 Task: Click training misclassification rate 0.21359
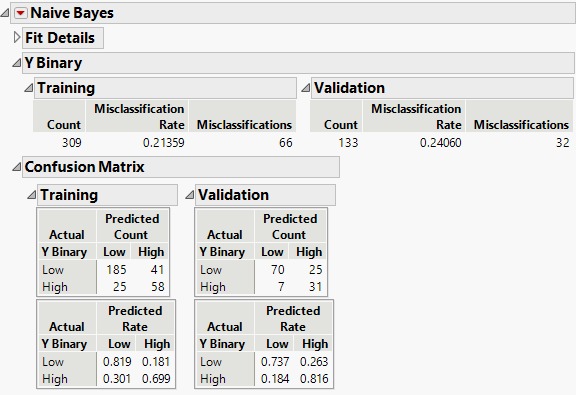(163, 143)
